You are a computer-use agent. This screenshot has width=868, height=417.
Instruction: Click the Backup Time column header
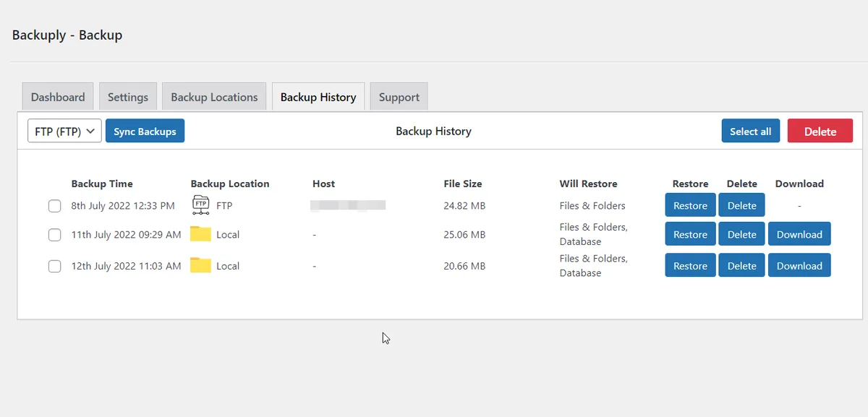point(102,184)
